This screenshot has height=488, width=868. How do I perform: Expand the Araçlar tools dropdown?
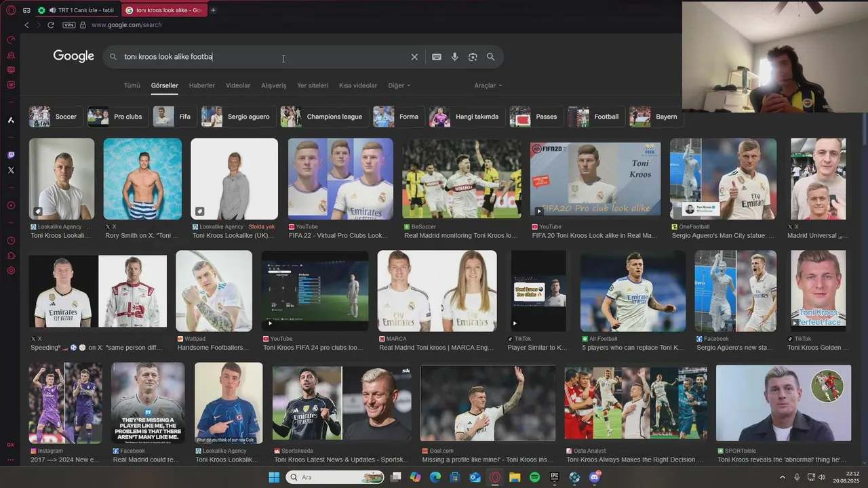click(488, 85)
